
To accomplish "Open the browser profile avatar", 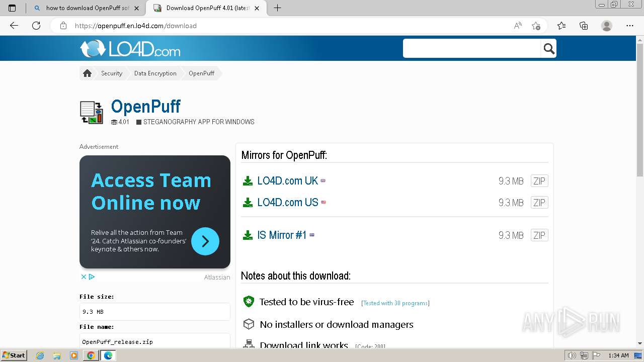I will pos(607,26).
